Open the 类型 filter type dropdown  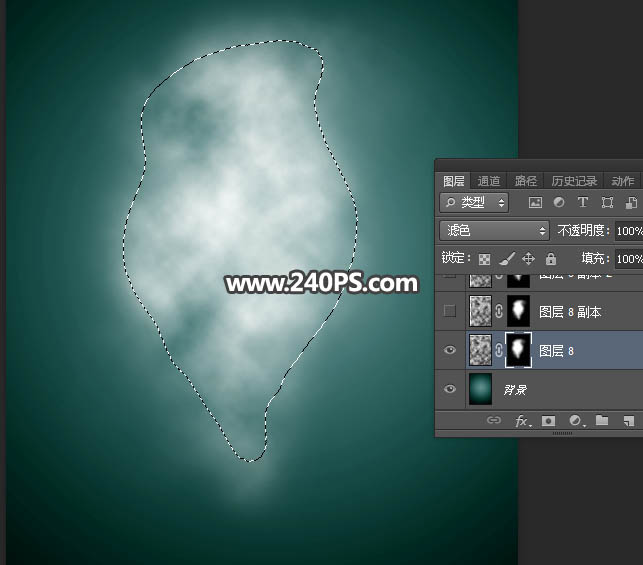click(474, 202)
